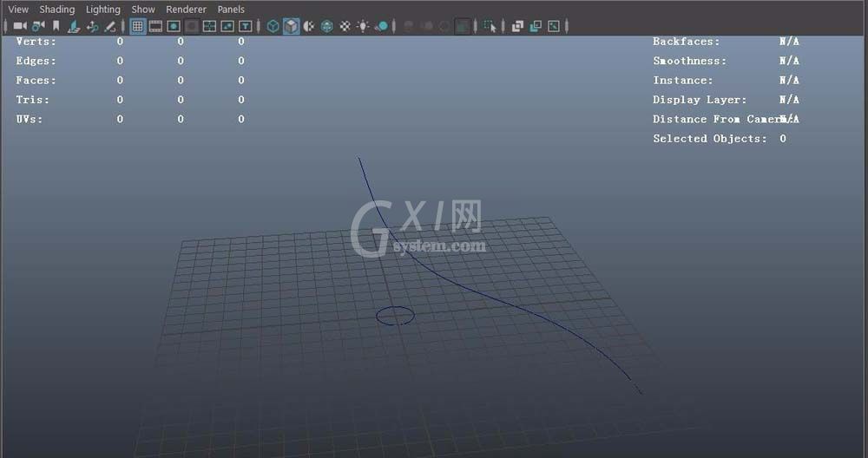This screenshot has height=458, width=868.
Task: Click the dark Depth of Field icon
Action: (x=463, y=26)
